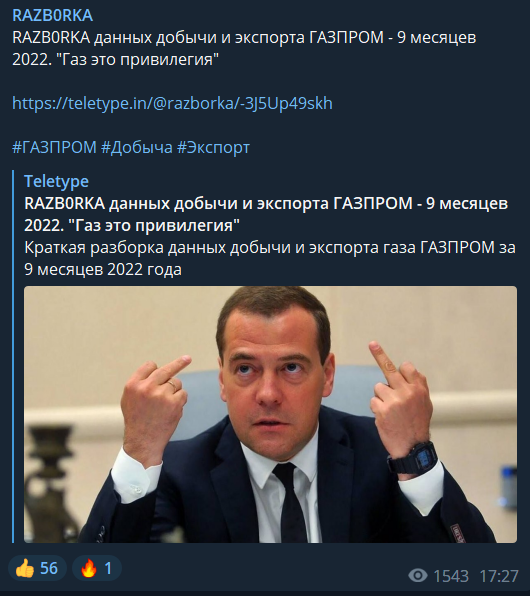Select the #Экспорт hashtag
Image resolution: width=530 pixels, height=596 pixels.
(213, 147)
